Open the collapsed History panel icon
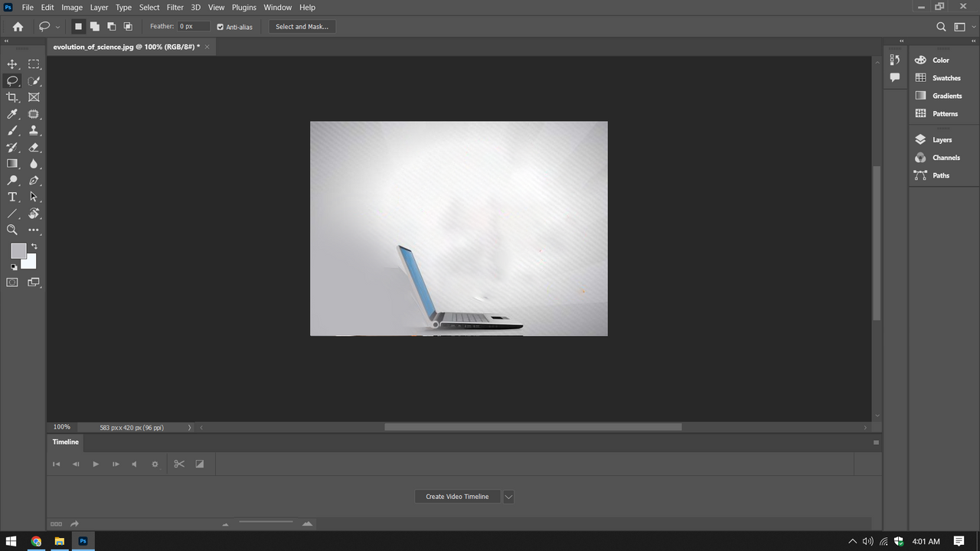This screenshot has width=980, height=551. 894,60
